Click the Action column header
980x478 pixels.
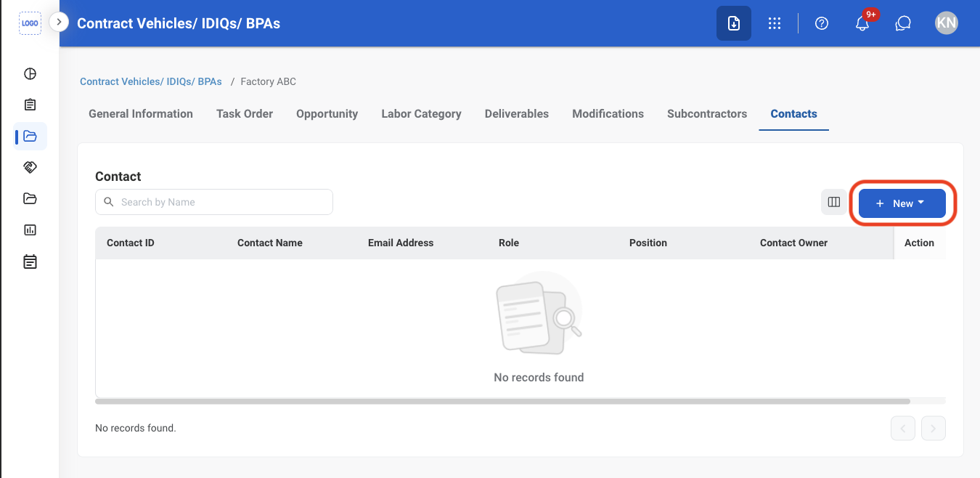pos(919,243)
